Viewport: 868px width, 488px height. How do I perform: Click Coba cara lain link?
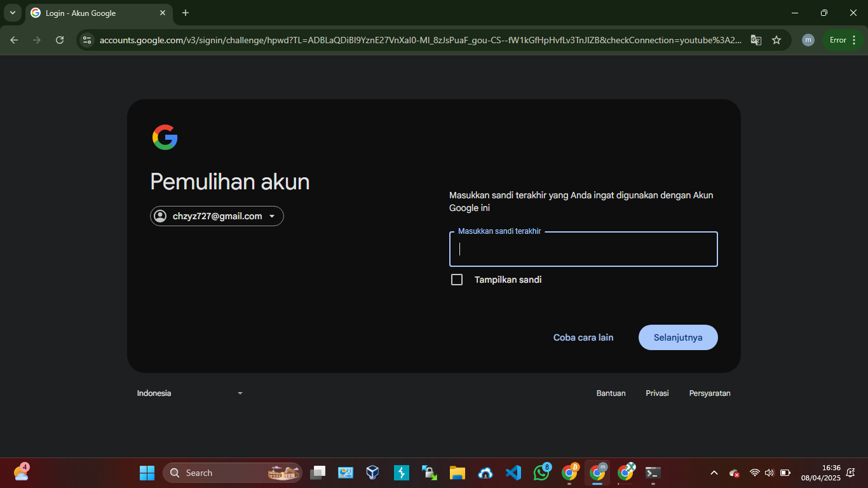583,337
